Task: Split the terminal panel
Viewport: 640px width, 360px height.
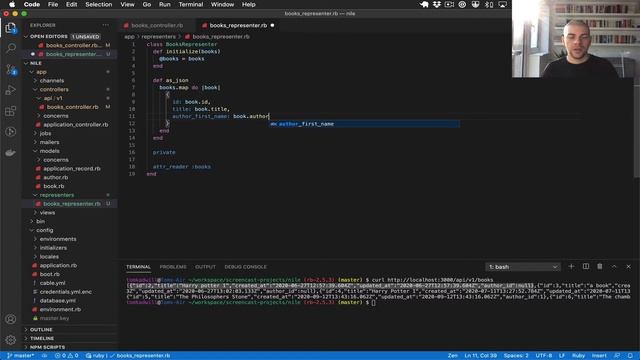Action: pyautogui.click(x=586, y=267)
